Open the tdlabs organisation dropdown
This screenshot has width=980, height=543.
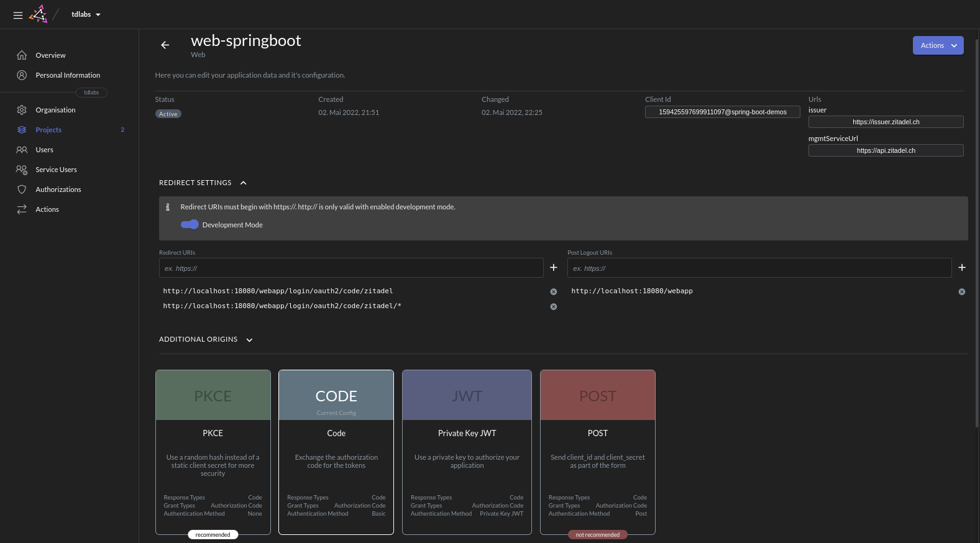click(x=86, y=14)
